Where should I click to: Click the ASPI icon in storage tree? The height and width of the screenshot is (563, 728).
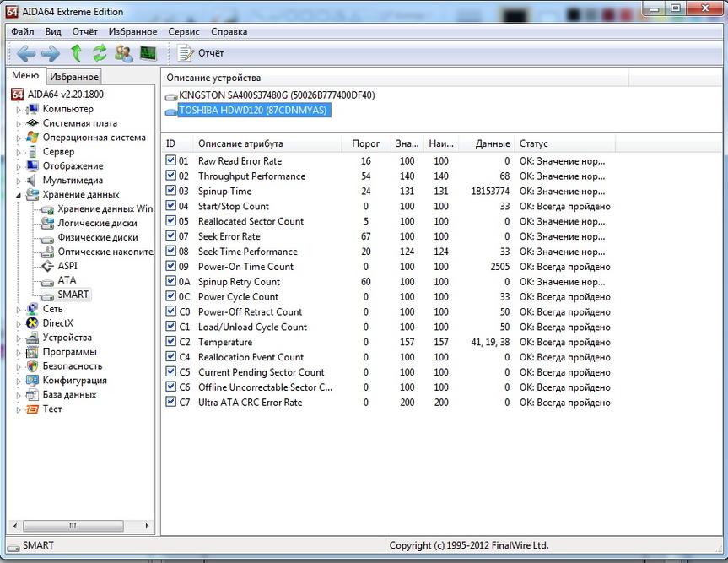tap(47, 266)
